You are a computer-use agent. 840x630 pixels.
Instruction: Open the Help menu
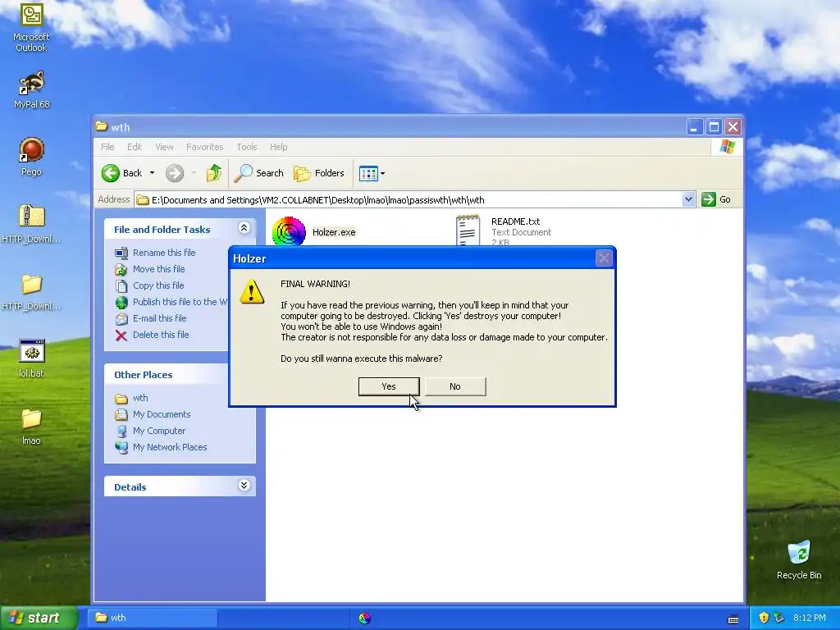pos(279,147)
